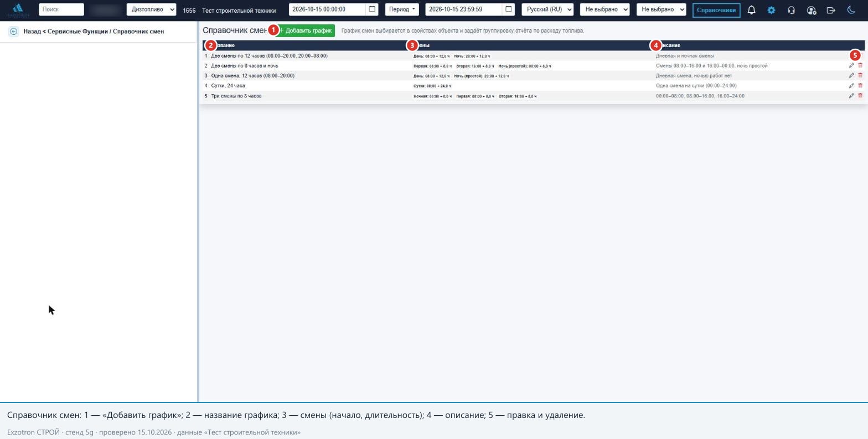868x439 pixels.
Task: Delete the «Одна смена, 12 часов» schedule
Action: coord(860,76)
